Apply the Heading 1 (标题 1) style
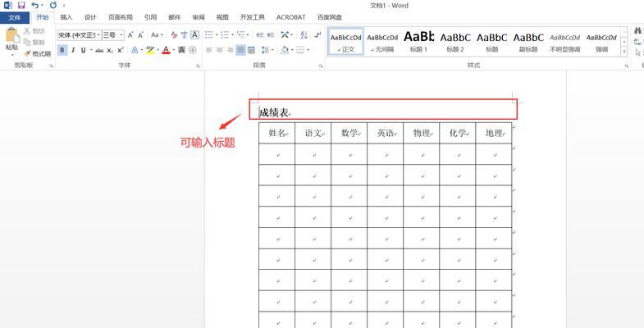 [x=418, y=42]
